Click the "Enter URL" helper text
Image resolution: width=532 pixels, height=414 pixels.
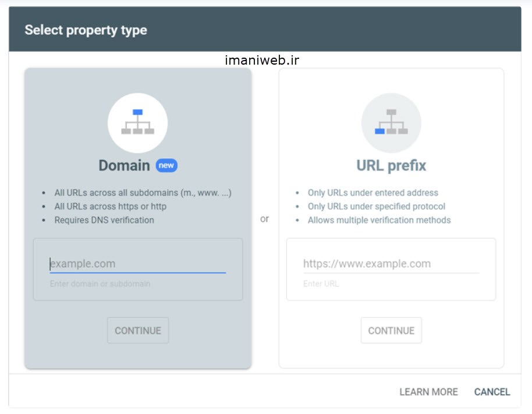coord(321,284)
